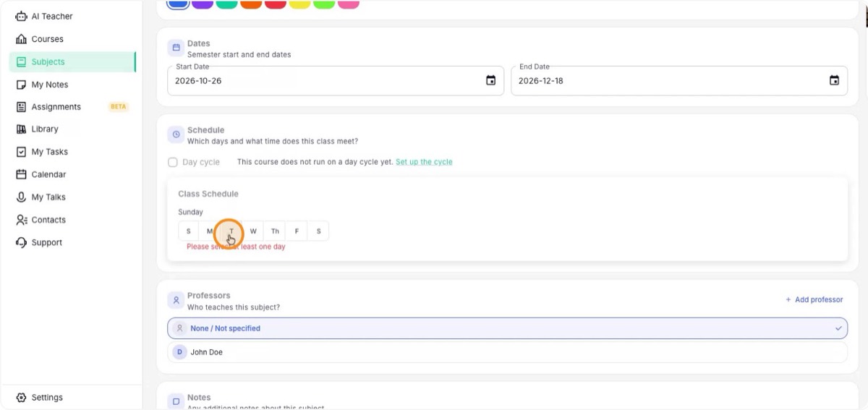Click the checkmark on None / Not specified row
Image resolution: width=868 pixels, height=410 pixels.
pos(838,328)
